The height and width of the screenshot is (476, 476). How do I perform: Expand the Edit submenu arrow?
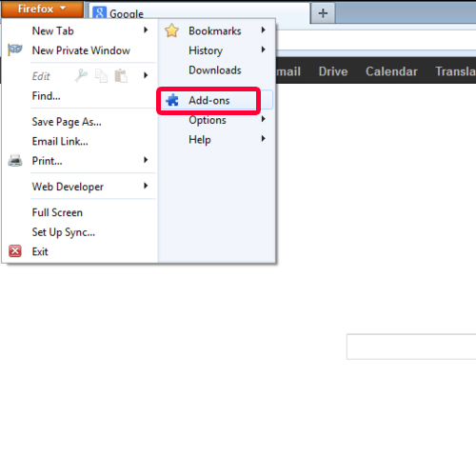click(x=146, y=75)
